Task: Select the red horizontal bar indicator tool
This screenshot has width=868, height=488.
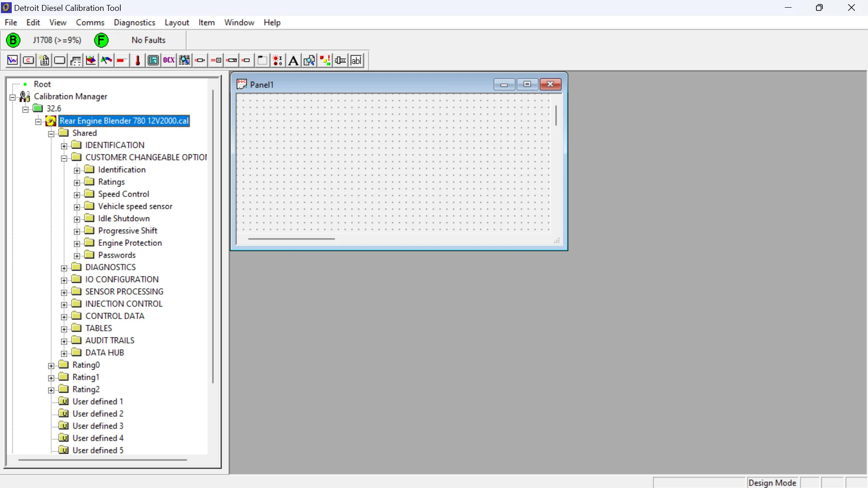Action: [x=122, y=60]
